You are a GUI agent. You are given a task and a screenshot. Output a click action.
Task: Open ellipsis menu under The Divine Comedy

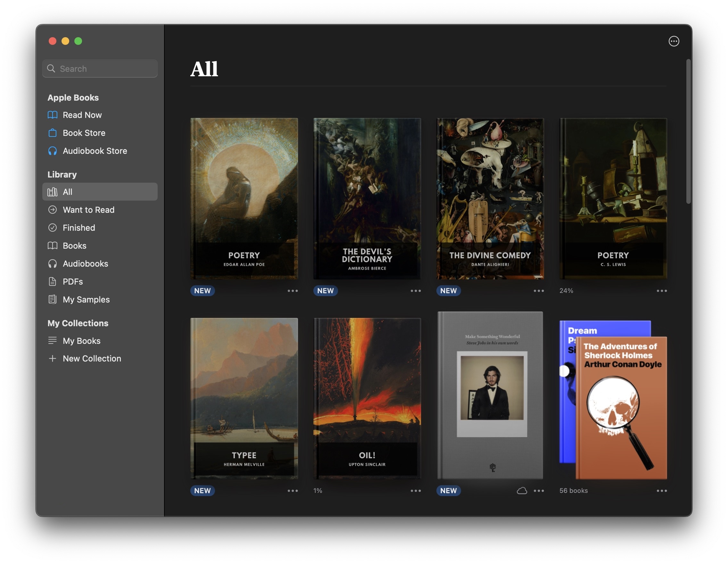539,291
